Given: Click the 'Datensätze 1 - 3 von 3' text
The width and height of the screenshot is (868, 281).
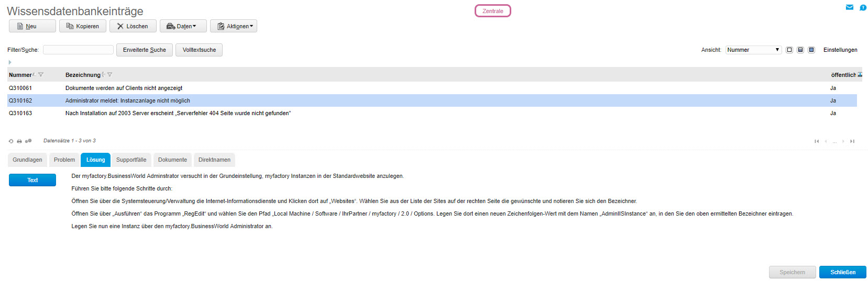Looking at the screenshot, I should click(x=70, y=141).
